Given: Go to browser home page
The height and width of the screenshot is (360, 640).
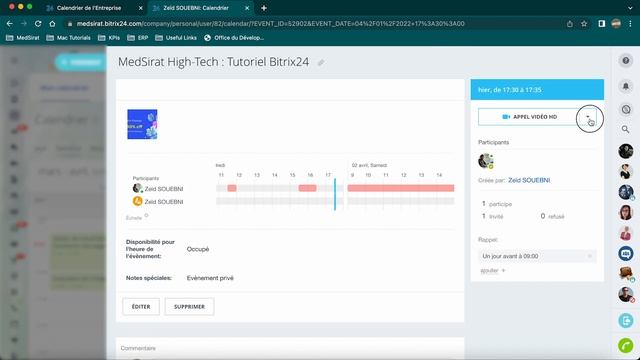Looking at the screenshot, I should coord(52,24).
